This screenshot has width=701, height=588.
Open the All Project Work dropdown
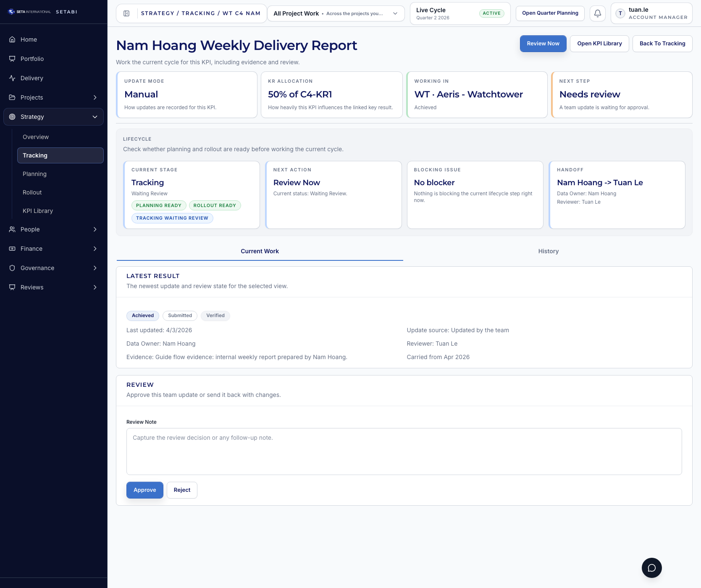pyautogui.click(x=335, y=13)
